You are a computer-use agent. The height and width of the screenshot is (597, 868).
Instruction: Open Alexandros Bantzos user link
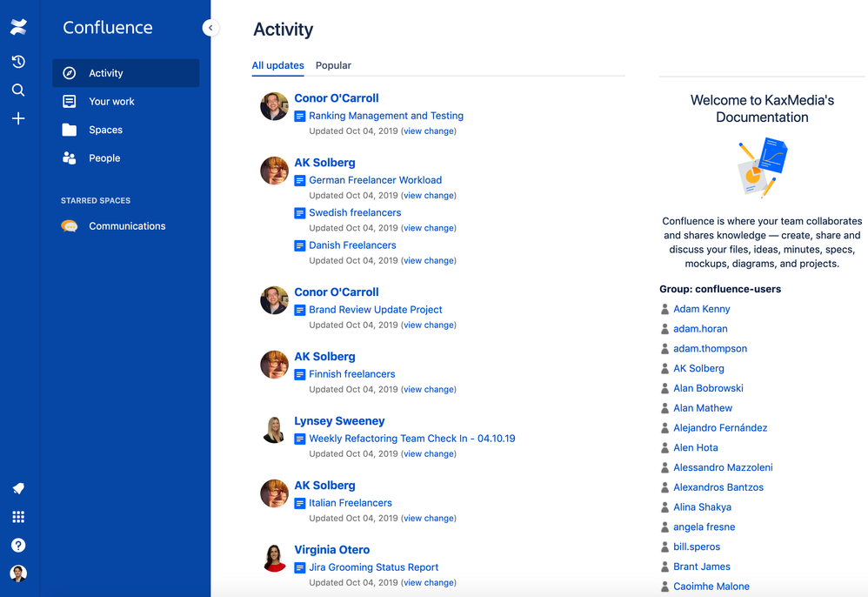point(718,487)
